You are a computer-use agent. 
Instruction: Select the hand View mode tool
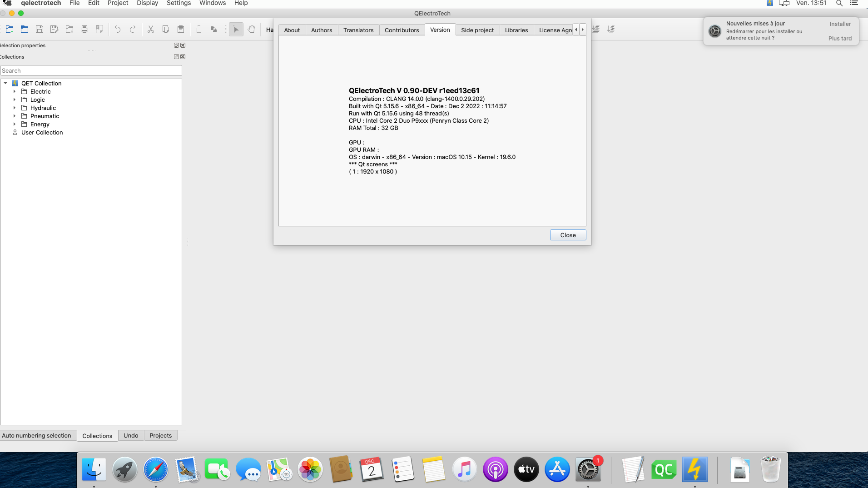tap(251, 30)
